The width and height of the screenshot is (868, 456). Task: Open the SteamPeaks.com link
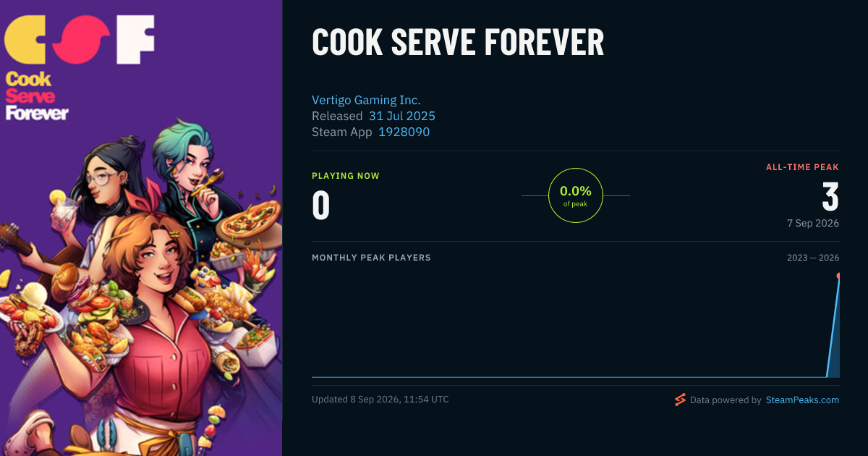802,400
